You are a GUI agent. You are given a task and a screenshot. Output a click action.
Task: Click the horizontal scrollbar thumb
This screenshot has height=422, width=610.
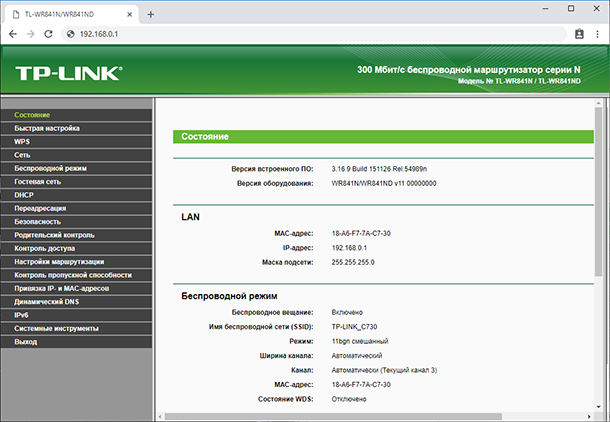click(x=333, y=417)
